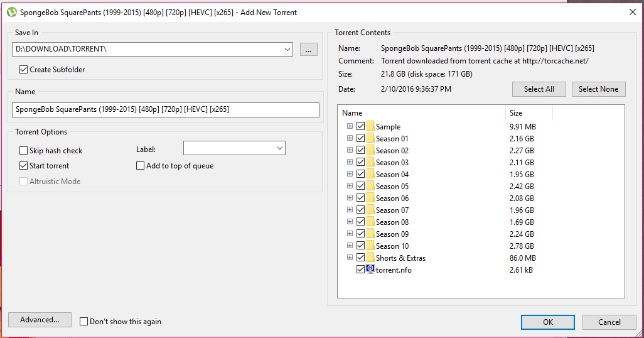Expand the Season 08 tree node

[x=350, y=221]
